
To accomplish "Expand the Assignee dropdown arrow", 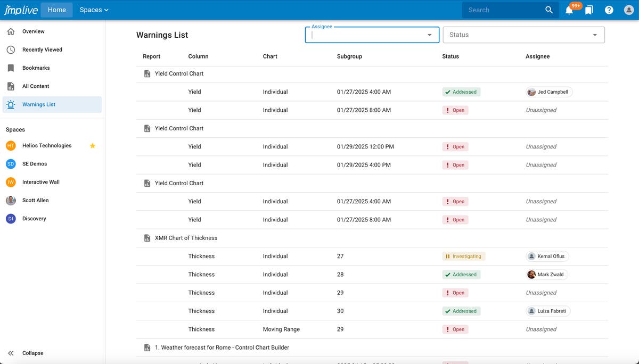I will point(429,35).
